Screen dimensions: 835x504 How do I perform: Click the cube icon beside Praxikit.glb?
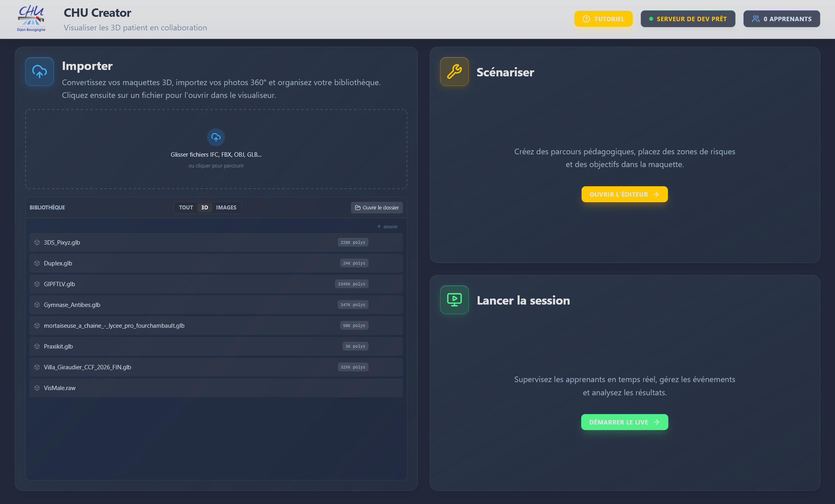click(37, 347)
